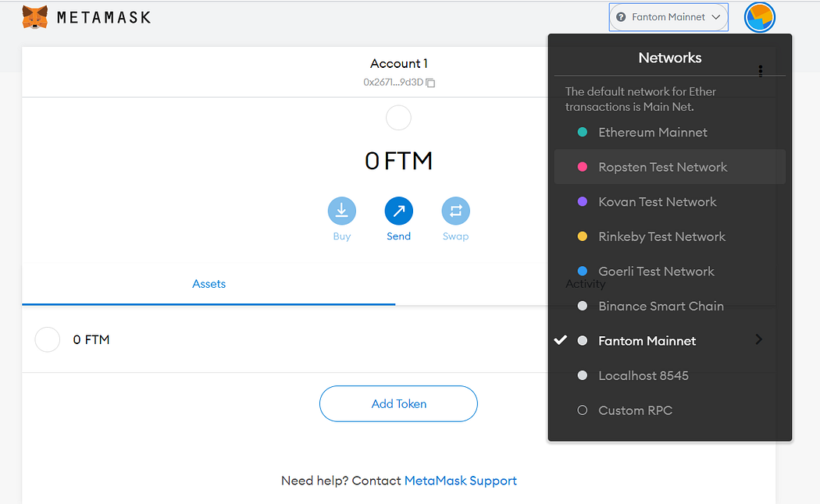This screenshot has height=504, width=820.
Task: Click the large 0 FTM balance
Action: pyautogui.click(x=398, y=161)
